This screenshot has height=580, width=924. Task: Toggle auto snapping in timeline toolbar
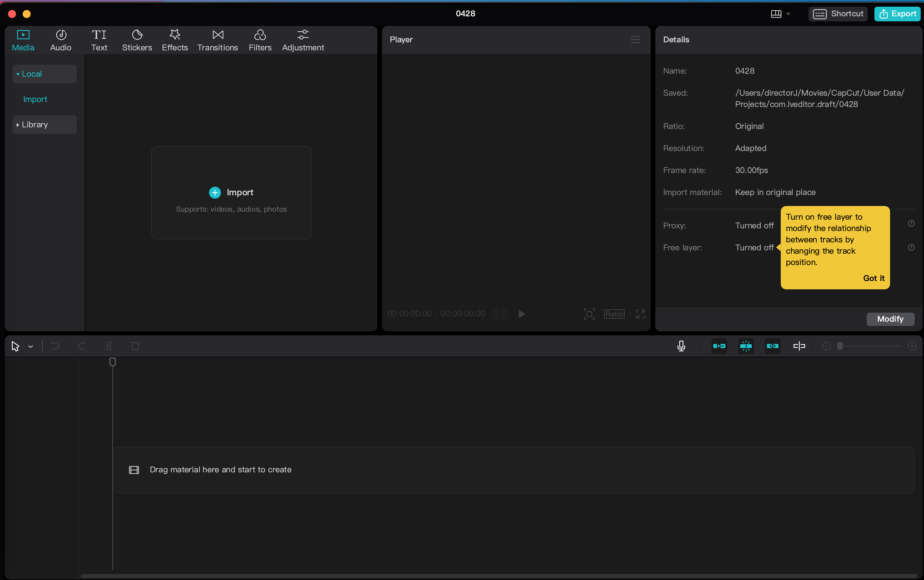pos(746,346)
